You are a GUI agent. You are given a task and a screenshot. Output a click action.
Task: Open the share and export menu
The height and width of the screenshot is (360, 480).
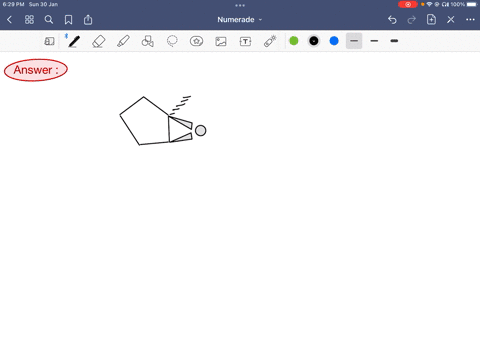coord(88,20)
